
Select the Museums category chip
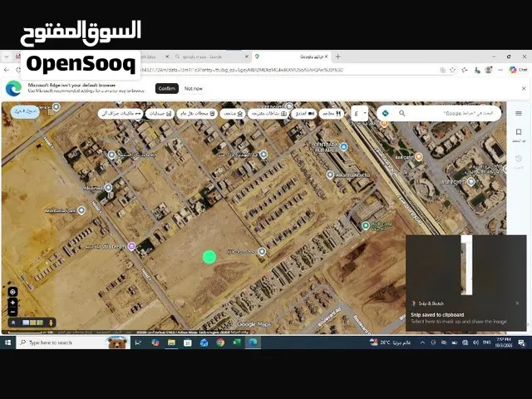click(x=233, y=114)
